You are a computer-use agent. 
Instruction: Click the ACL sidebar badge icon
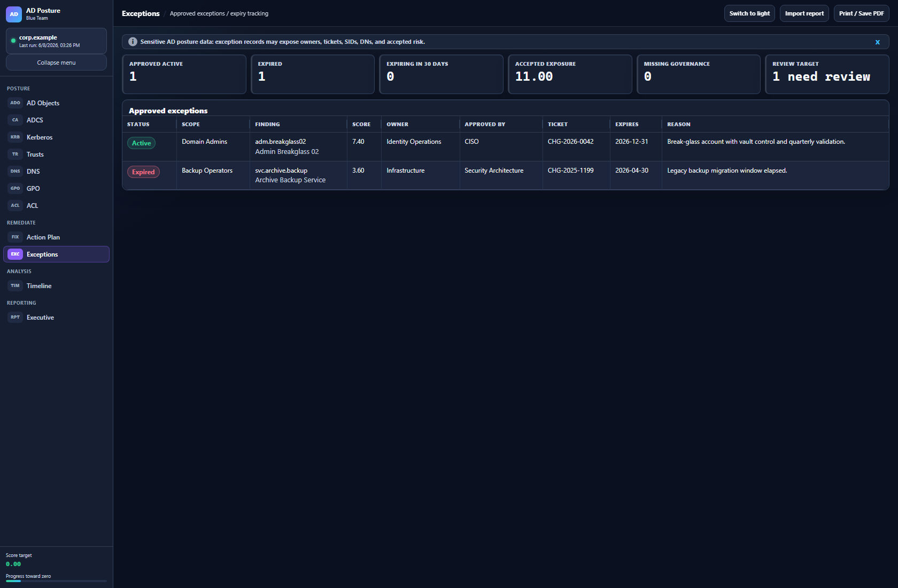pos(15,206)
